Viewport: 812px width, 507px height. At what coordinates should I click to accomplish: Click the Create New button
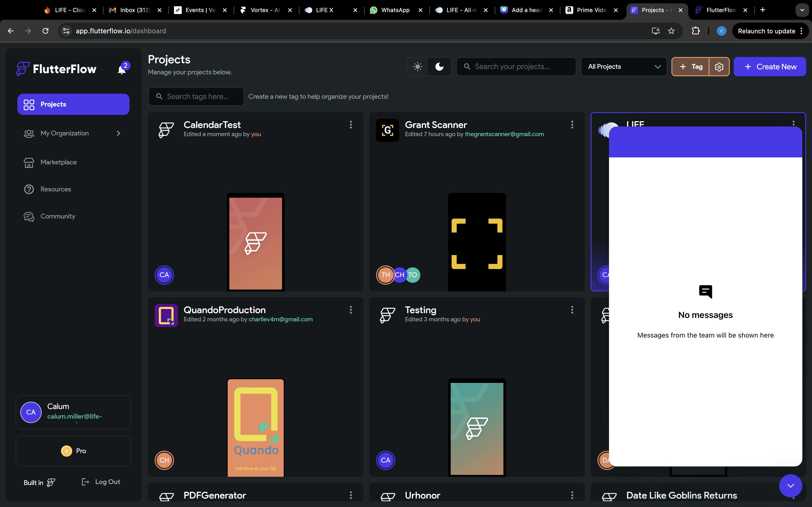point(769,67)
